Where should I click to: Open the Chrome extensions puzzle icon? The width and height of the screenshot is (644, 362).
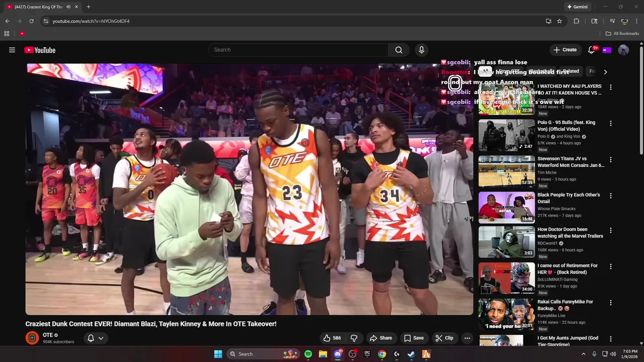click(x=577, y=21)
